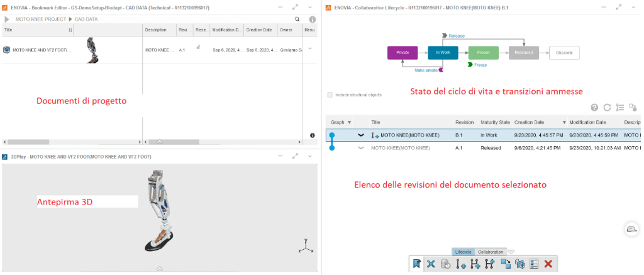This screenshot has height=275, width=644.
Task: Click the reservation lock icon in the A.1 row
Action: tap(198, 47)
